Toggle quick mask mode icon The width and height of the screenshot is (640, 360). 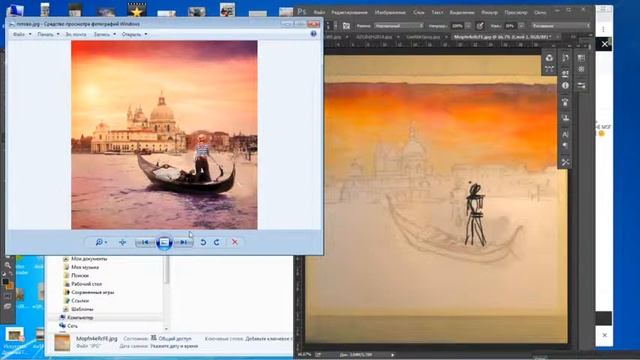click(7, 296)
